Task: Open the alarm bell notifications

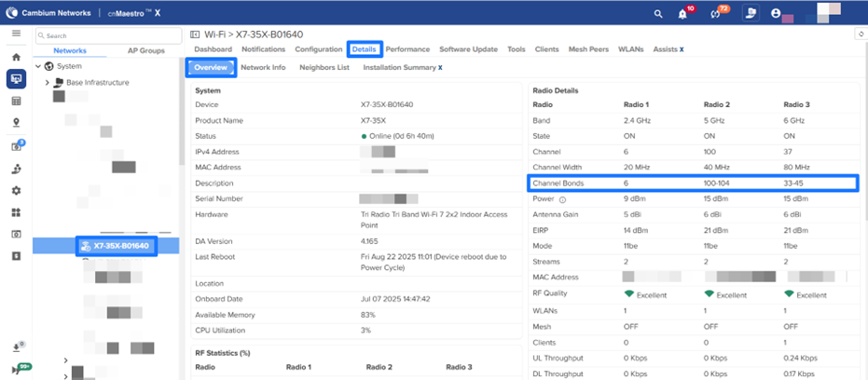Action: coord(686,14)
